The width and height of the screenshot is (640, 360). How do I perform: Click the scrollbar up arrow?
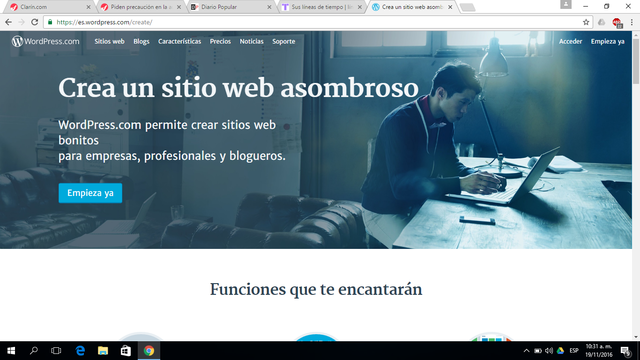tap(636, 35)
